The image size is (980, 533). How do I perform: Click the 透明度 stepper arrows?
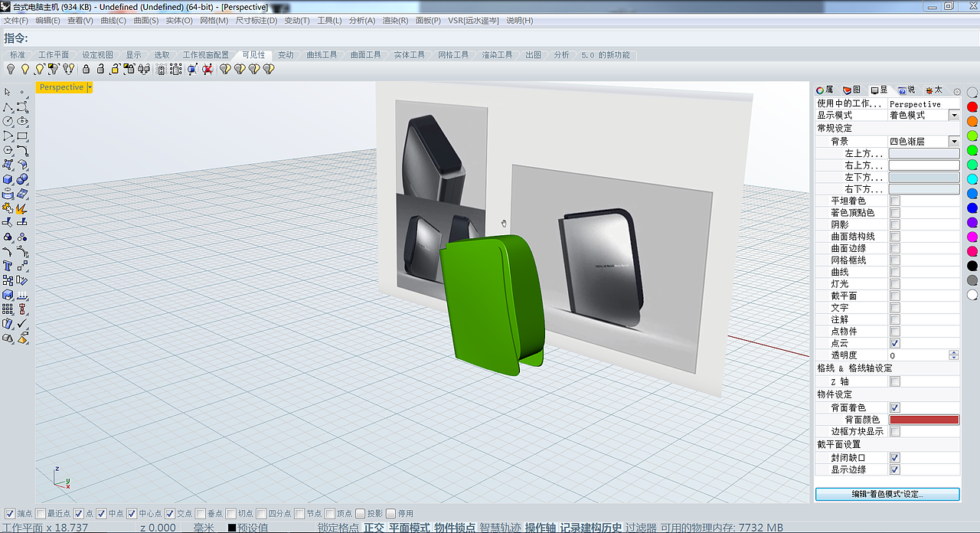pyautogui.click(x=954, y=355)
